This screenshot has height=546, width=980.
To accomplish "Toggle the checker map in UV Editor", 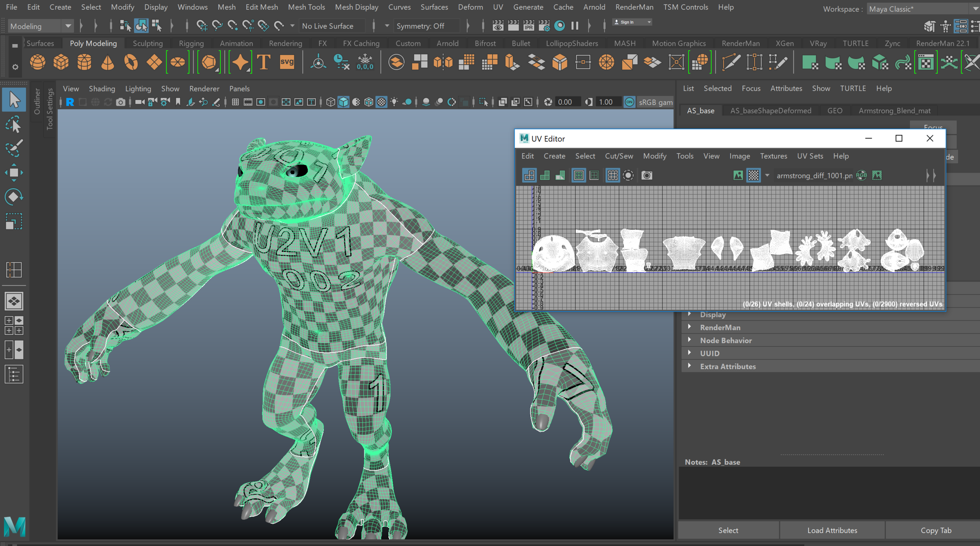I will click(753, 175).
